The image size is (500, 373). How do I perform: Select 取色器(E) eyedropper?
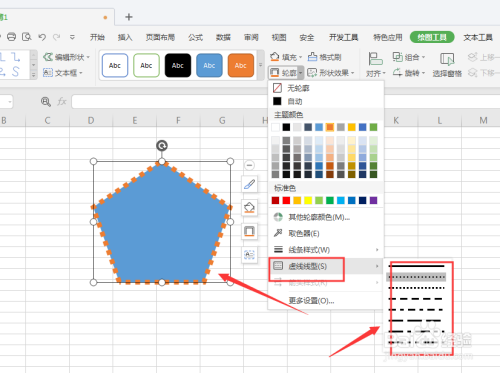coord(326,233)
